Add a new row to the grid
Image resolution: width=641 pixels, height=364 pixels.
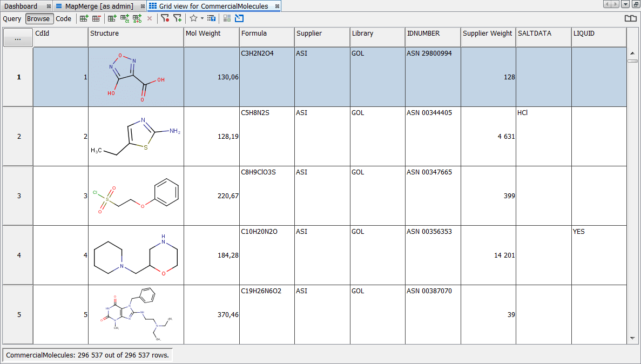[x=84, y=18]
